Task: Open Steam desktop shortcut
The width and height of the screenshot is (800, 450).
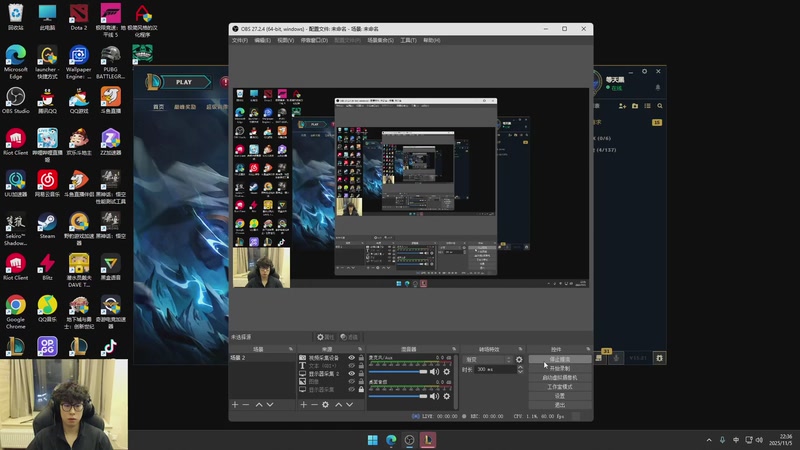Action: click(47, 226)
